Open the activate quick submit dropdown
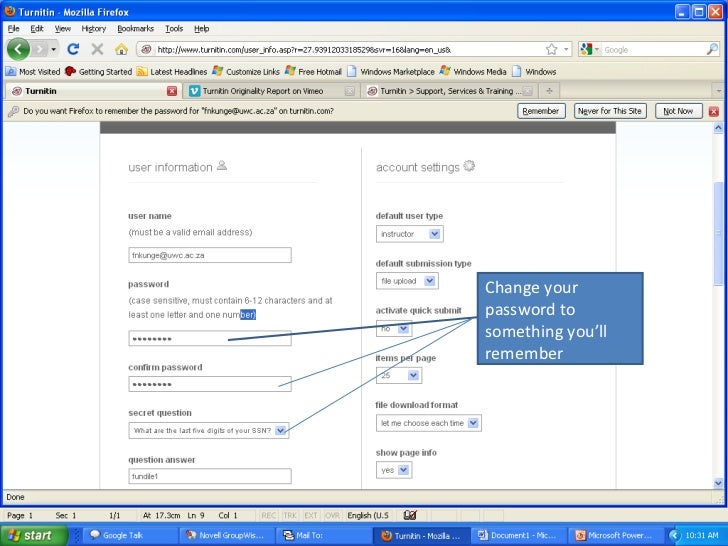728x546 pixels. point(394,328)
